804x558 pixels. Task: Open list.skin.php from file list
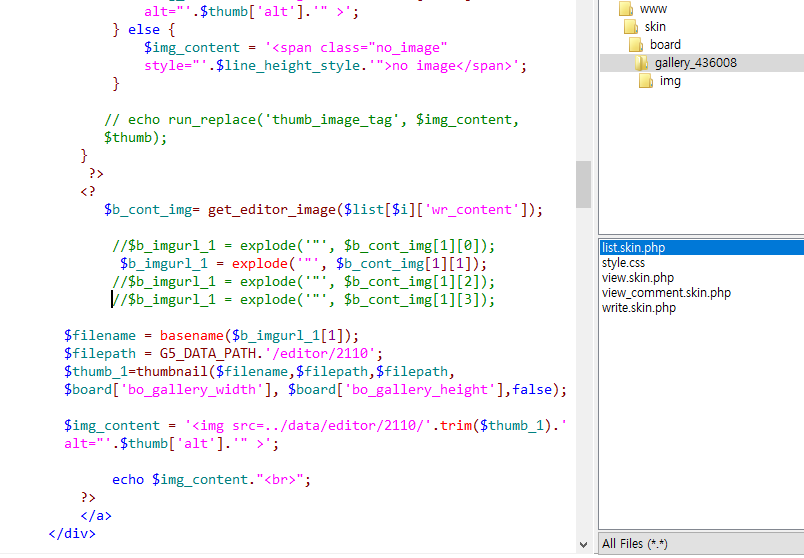coord(633,247)
